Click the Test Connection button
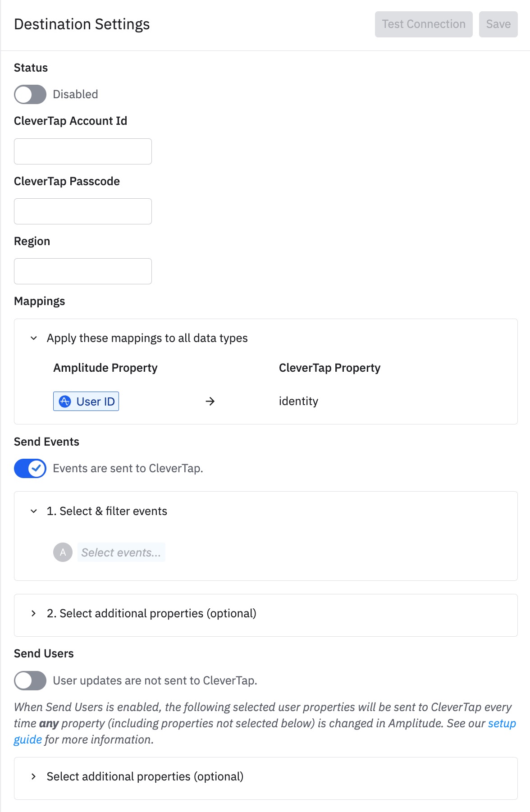Image resolution: width=530 pixels, height=812 pixels. (x=424, y=24)
